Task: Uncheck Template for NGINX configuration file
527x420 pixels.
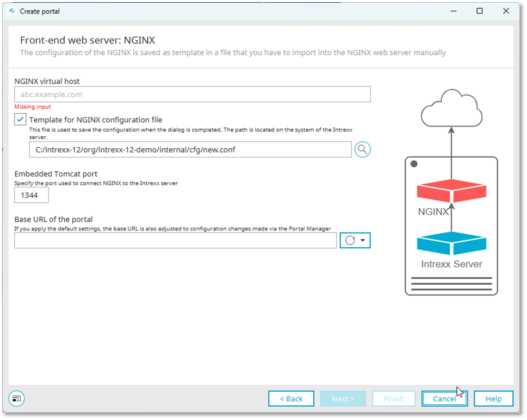Action: [20, 120]
